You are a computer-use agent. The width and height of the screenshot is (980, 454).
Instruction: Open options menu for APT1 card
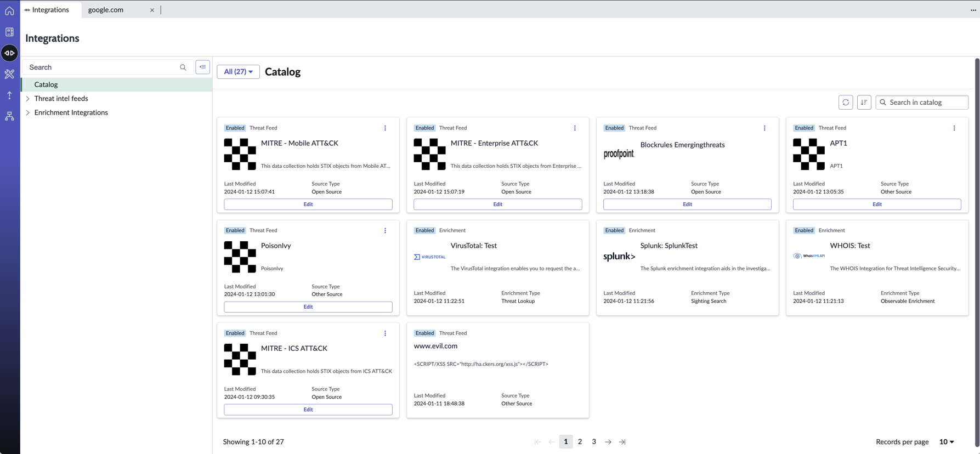tap(954, 128)
